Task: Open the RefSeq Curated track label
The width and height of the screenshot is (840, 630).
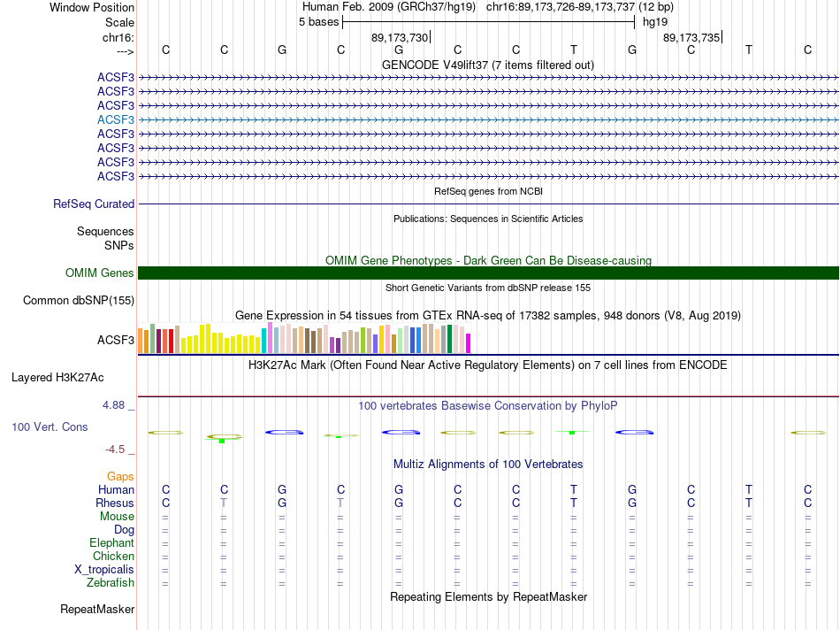Action: (94, 204)
